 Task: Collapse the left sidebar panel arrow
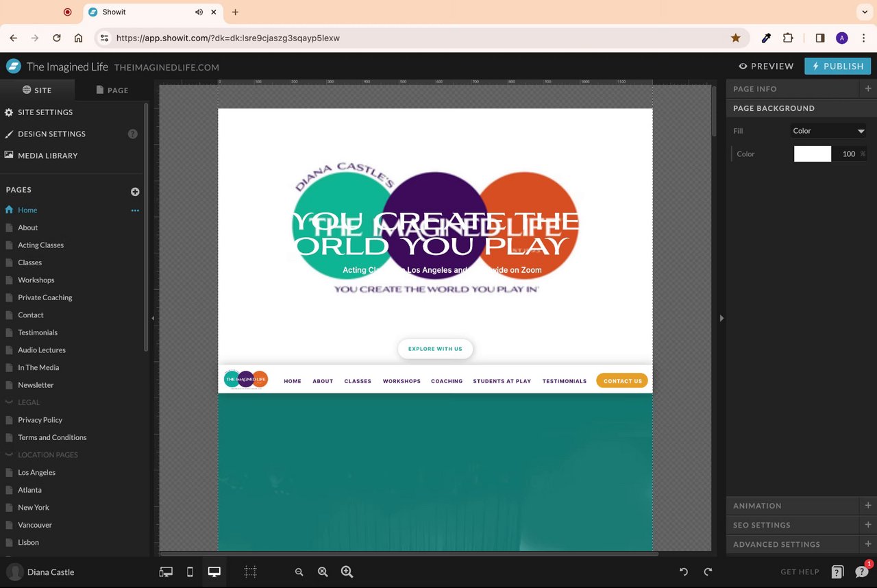[x=153, y=318]
